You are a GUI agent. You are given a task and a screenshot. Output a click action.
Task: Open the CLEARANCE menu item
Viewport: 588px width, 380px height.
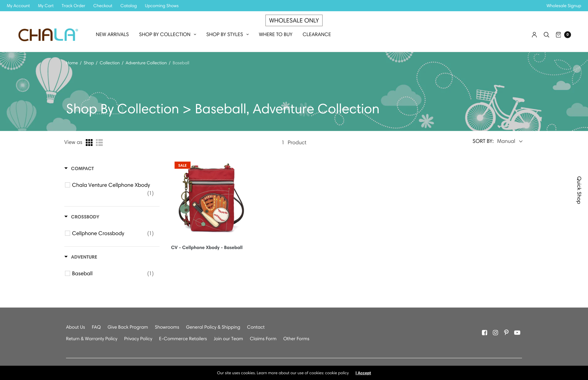coord(317,34)
